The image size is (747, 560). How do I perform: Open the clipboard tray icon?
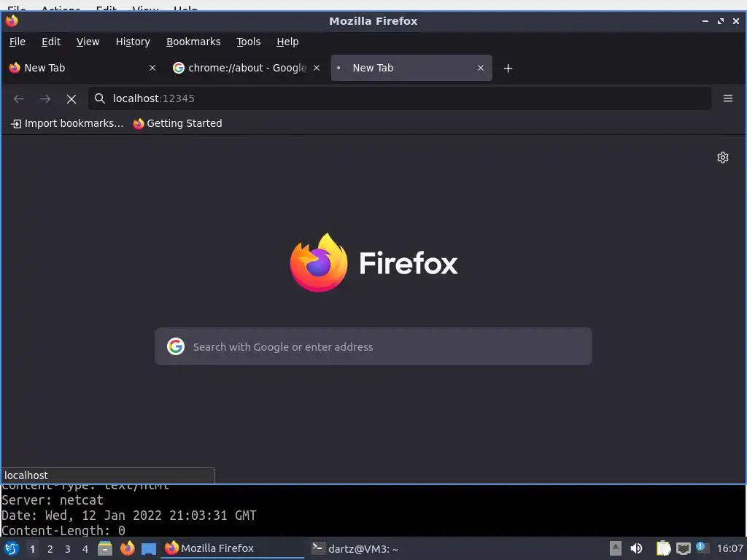coord(662,548)
